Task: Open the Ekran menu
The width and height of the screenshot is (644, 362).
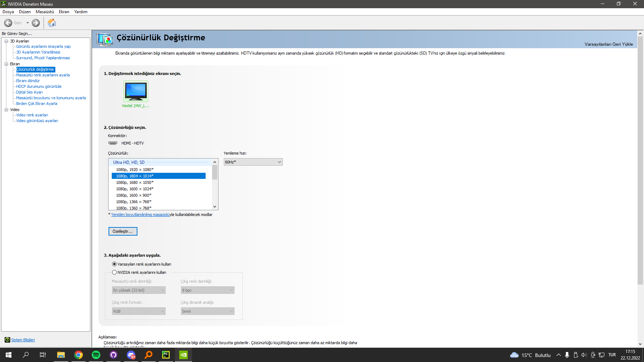Action: 64,12
